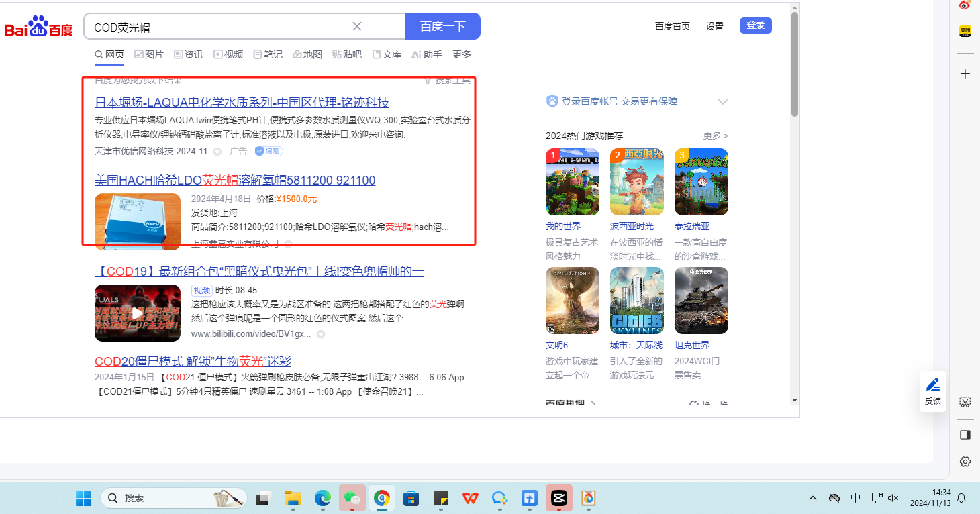The height and width of the screenshot is (514, 980).
Task: Expand the 更多 menu in search tabs
Action: click(462, 54)
